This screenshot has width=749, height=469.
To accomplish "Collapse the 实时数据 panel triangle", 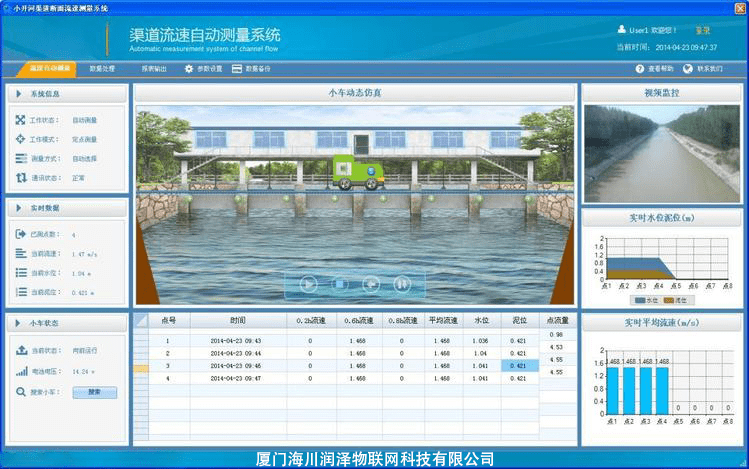I will [x=19, y=208].
